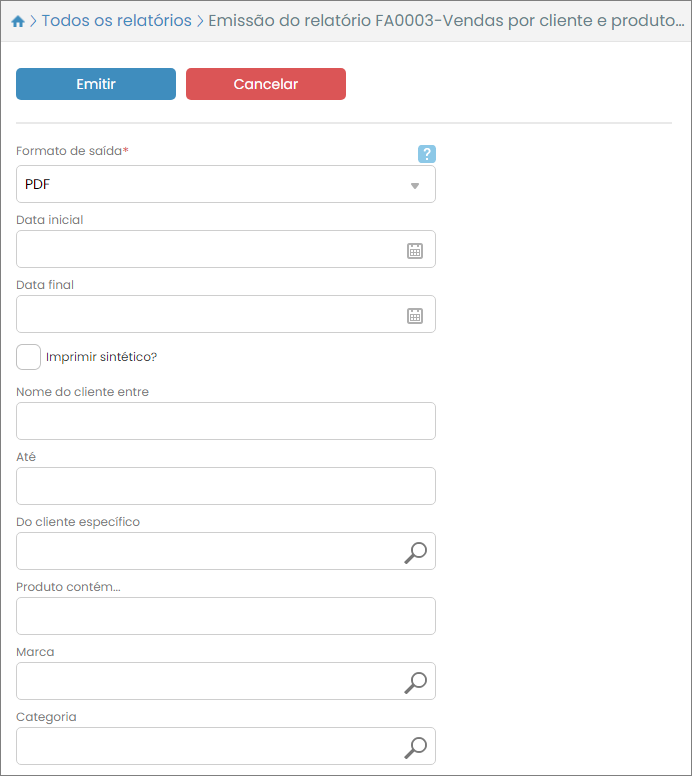Click the Categoria search magnifier icon

(x=415, y=747)
